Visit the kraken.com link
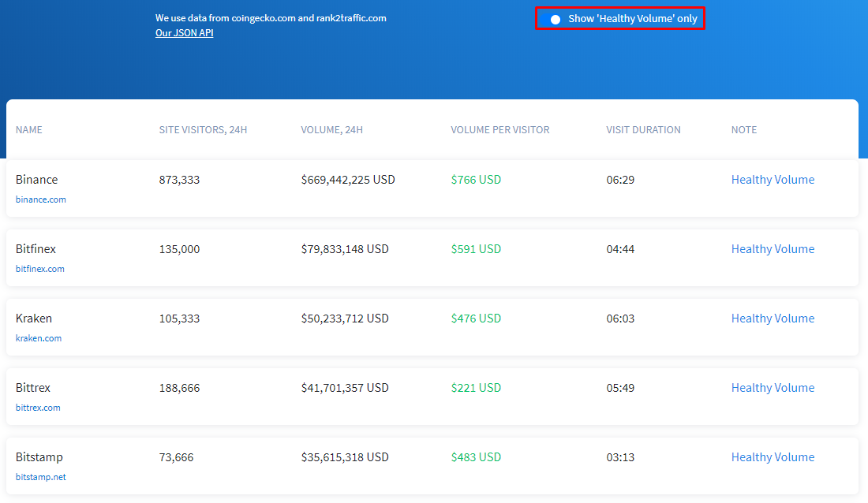The image size is (868, 503). coord(39,338)
